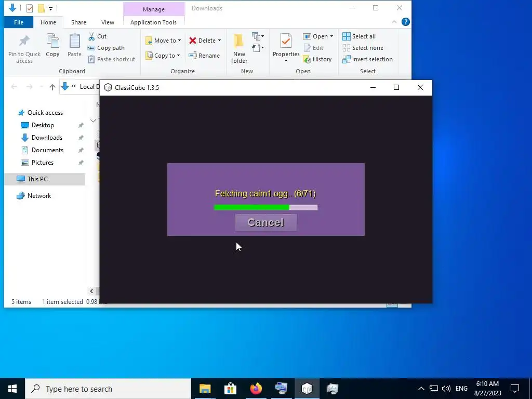Click Select all in ribbon
Viewport: 532px width, 399px height.
tap(359, 36)
